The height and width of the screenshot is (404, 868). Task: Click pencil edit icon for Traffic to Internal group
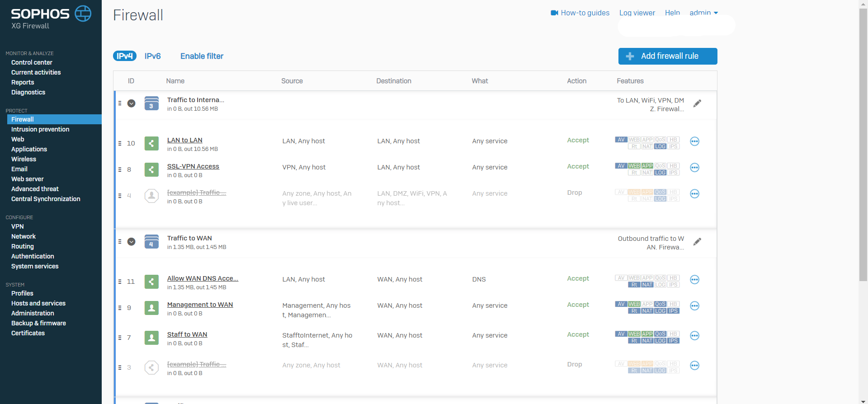coord(697,103)
